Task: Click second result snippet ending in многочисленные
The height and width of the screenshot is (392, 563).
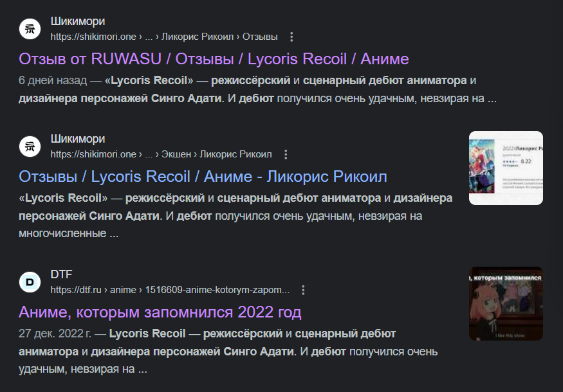Action: point(235,215)
